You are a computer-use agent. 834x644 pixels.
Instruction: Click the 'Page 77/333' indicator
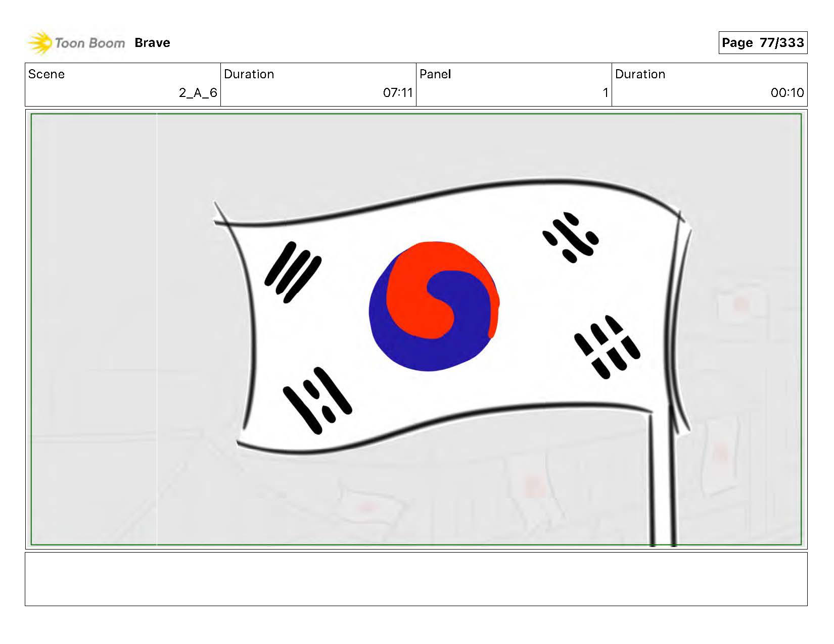tap(763, 43)
